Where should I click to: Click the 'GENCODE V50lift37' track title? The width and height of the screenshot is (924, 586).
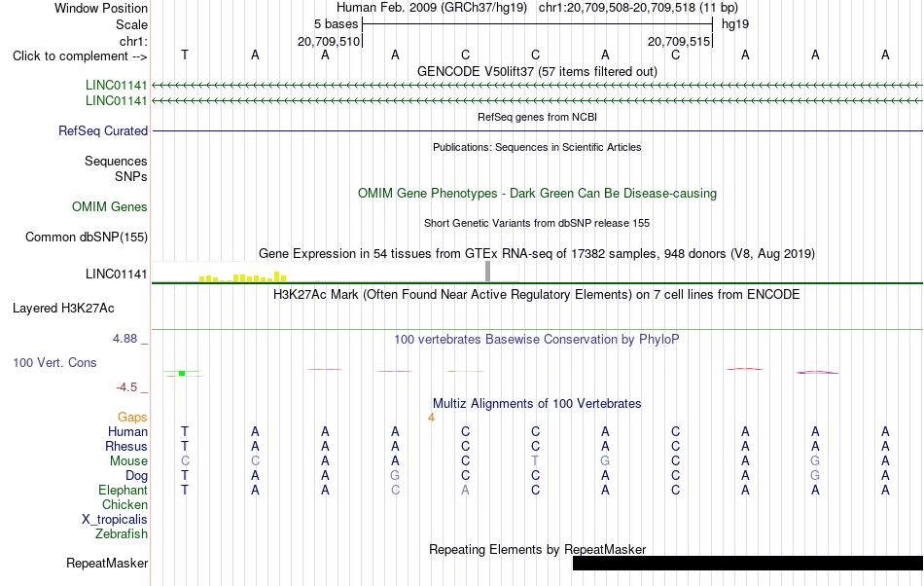pyautogui.click(x=537, y=71)
